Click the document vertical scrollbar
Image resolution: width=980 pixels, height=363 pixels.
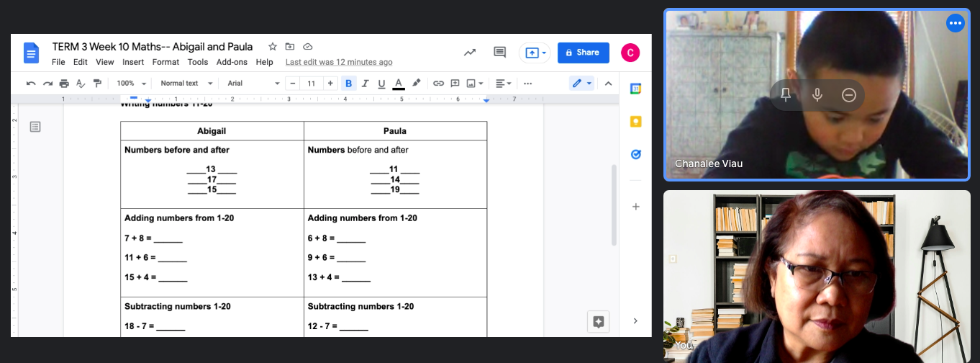[x=614, y=205]
